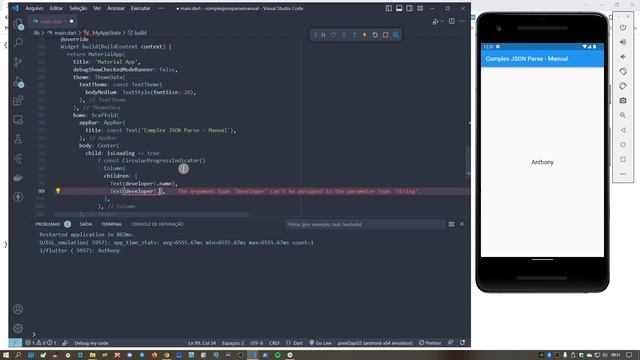Viewport: 640px width, 360px height.
Task: Toggle the secondary side bar layout icon
Action: (409, 8)
